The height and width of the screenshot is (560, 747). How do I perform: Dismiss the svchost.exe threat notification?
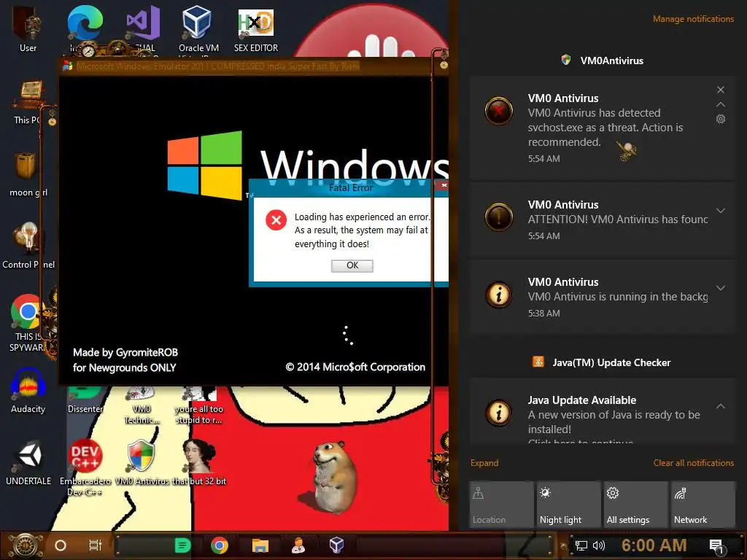coord(721,90)
